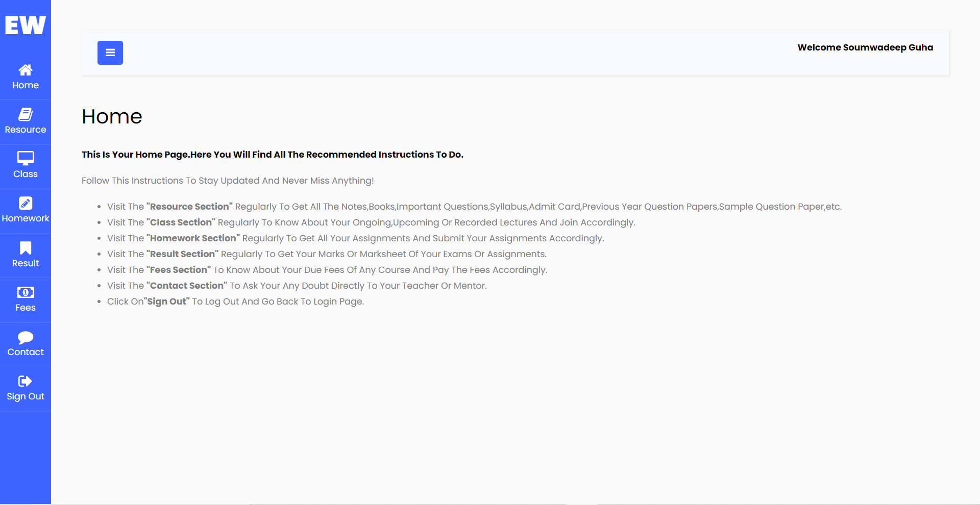Open the Fees money icon
Image resolution: width=980 pixels, height=505 pixels.
(x=26, y=292)
